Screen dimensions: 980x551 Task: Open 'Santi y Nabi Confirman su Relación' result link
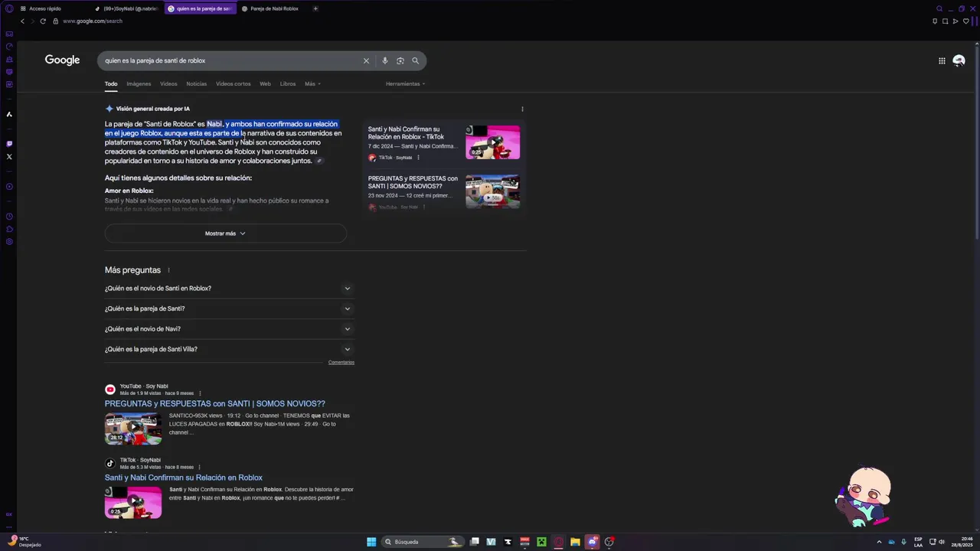pyautogui.click(x=184, y=478)
